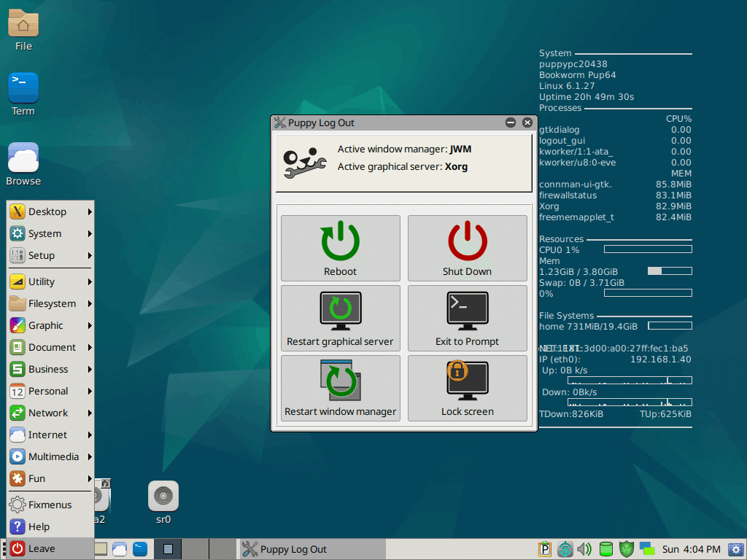The image size is (747, 560).
Task: Select Exit to Prompt
Action: [x=468, y=318]
